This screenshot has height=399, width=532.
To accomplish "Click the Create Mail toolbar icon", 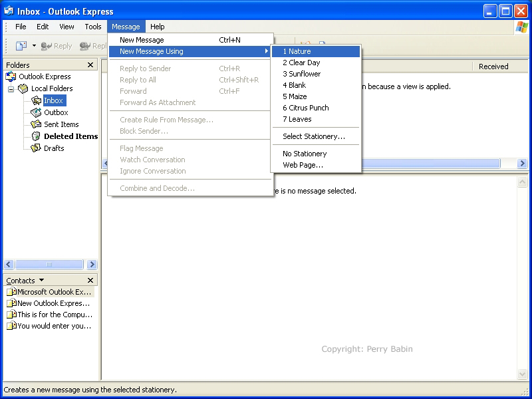I will tap(21, 46).
